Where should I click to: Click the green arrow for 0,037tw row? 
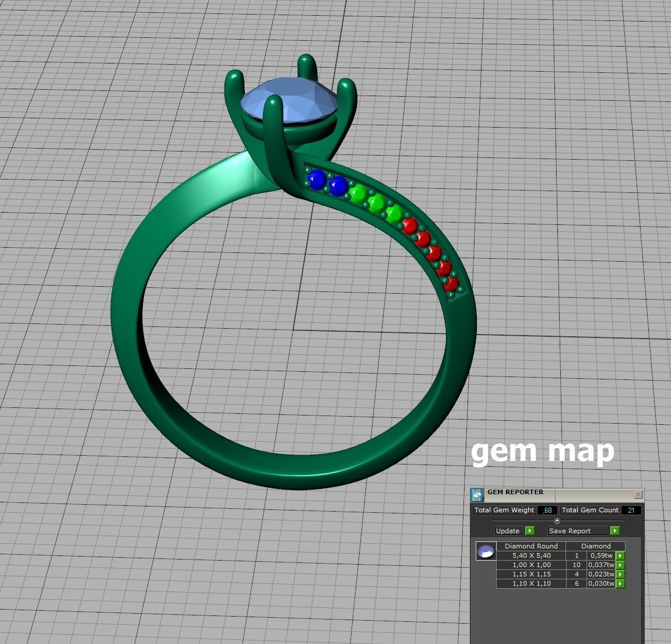coord(620,565)
